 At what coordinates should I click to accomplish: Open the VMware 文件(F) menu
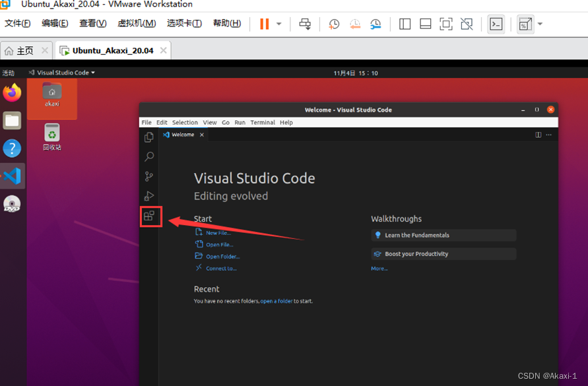[17, 23]
